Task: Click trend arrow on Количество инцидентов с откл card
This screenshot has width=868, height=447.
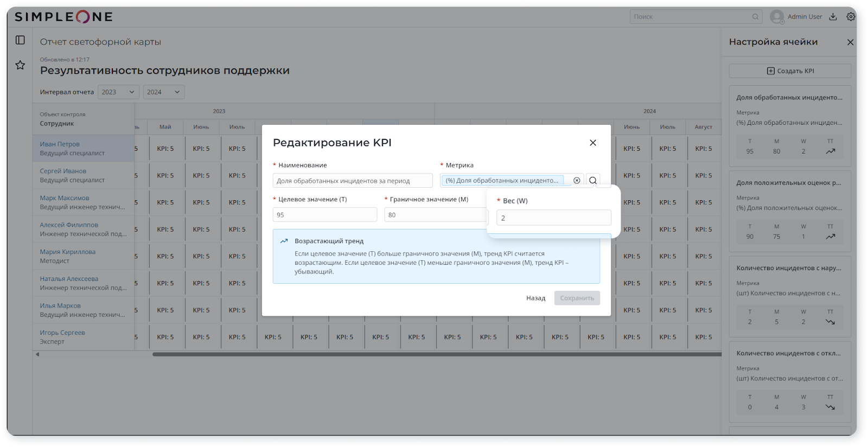Action: (830, 407)
